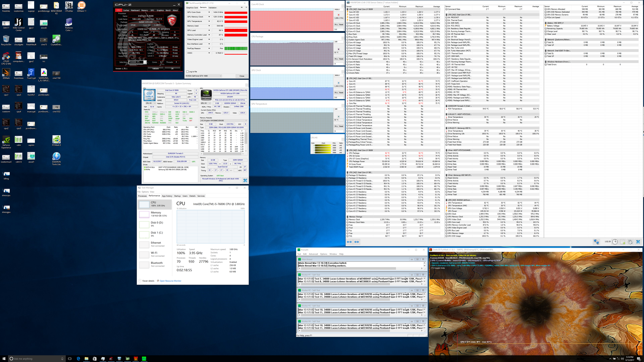Open Resource Monitor link in Task Manager
The height and width of the screenshot is (362, 644).
click(x=170, y=281)
